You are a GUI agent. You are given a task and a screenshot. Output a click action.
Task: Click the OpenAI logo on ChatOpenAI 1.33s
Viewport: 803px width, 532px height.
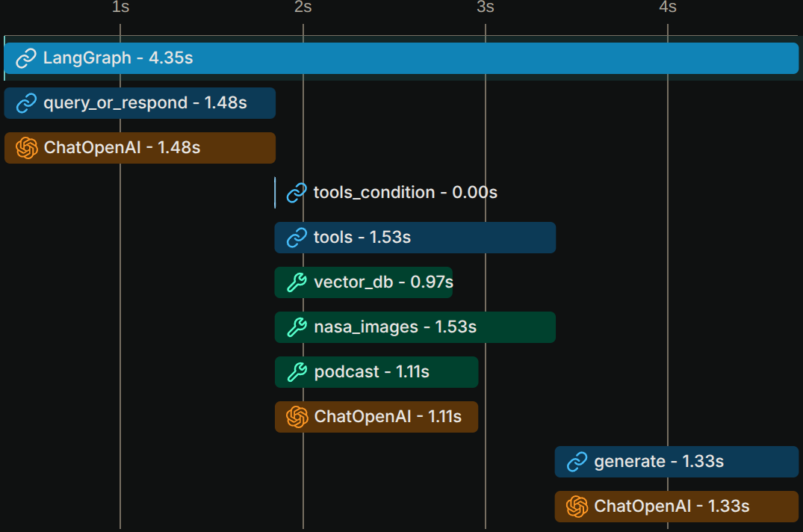[577, 507]
